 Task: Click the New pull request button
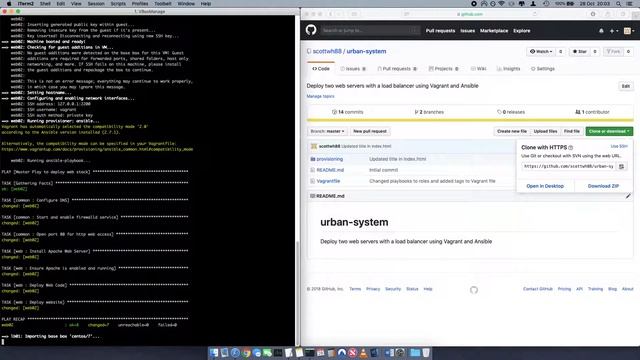[370, 131]
